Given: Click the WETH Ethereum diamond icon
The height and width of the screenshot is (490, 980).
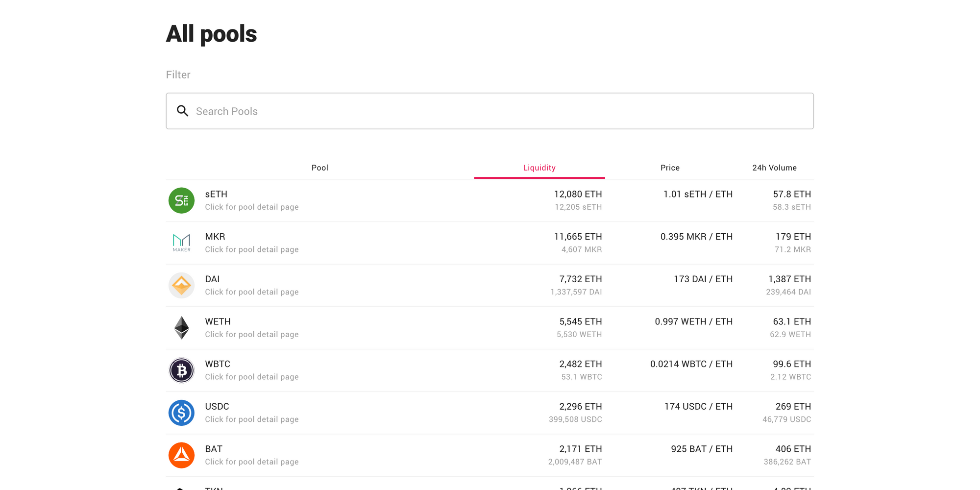Looking at the screenshot, I should tap(181, 328).
